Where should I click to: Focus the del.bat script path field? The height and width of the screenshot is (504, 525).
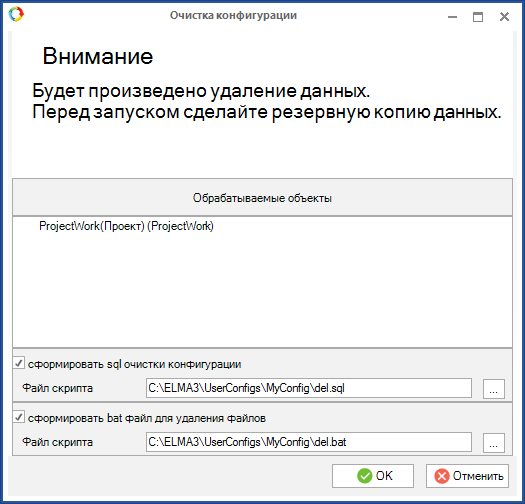click(309, 442)
